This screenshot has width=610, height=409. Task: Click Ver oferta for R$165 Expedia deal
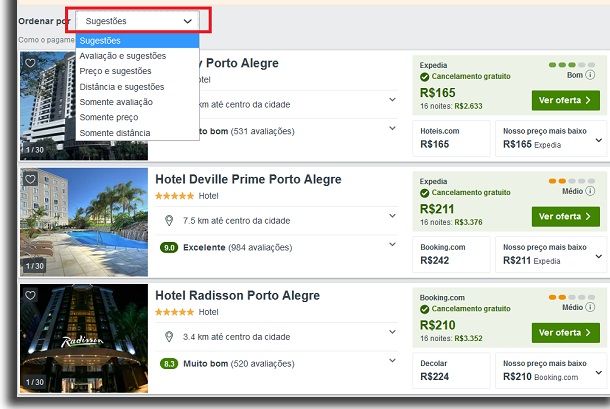click(566, 100)
